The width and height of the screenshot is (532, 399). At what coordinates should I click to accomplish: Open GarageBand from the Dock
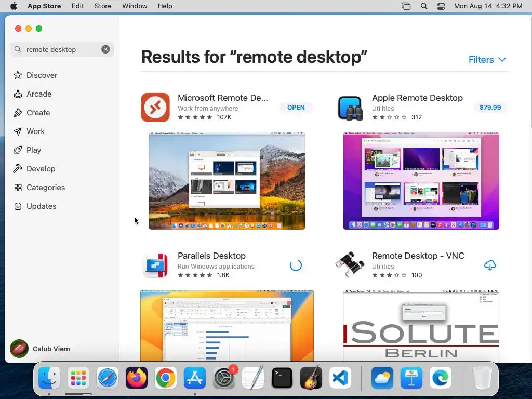[x=311, y=378]
